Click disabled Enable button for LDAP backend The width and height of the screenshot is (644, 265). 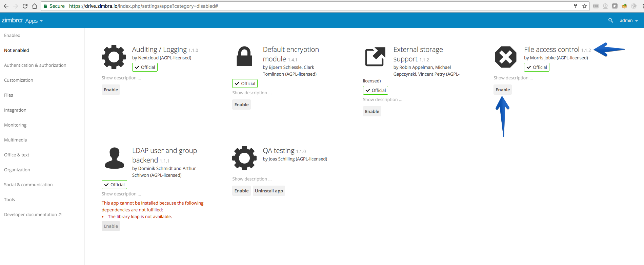(x=111, y=226)
